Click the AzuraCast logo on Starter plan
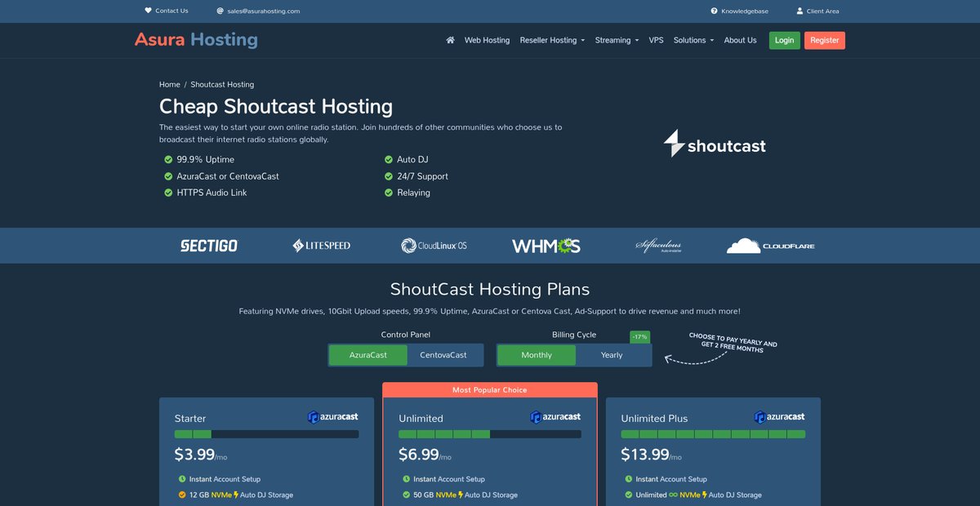980x506 pixels. click(x=332, y=417)
